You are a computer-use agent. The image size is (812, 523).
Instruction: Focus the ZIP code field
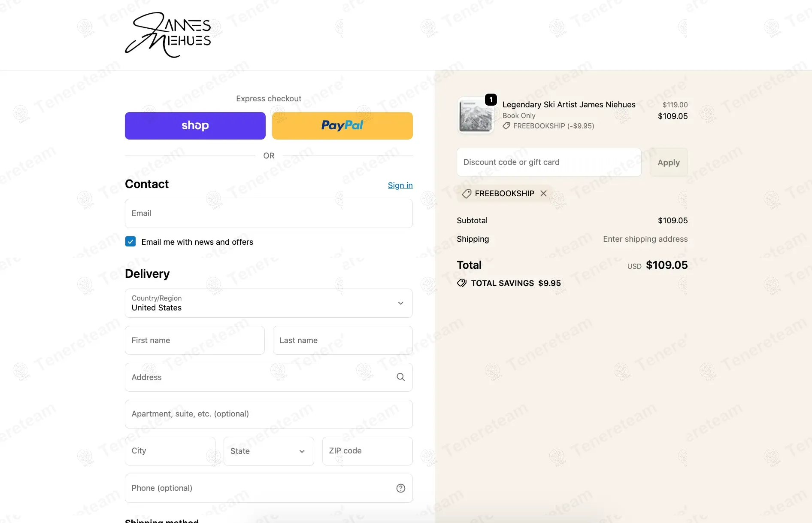pos(367,451)
